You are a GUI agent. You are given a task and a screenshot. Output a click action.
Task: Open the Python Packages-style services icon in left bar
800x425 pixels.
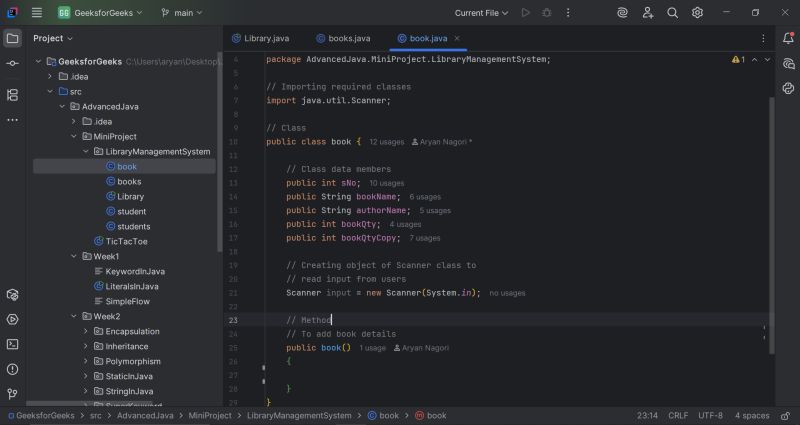pyautogui.click(x=13, y=294)
